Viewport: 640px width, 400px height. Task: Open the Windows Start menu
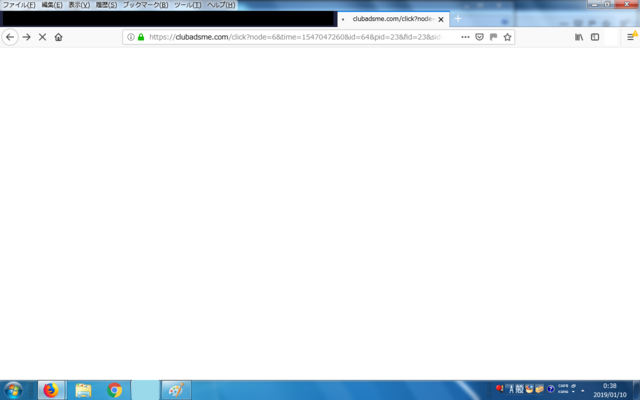point(13,390)
